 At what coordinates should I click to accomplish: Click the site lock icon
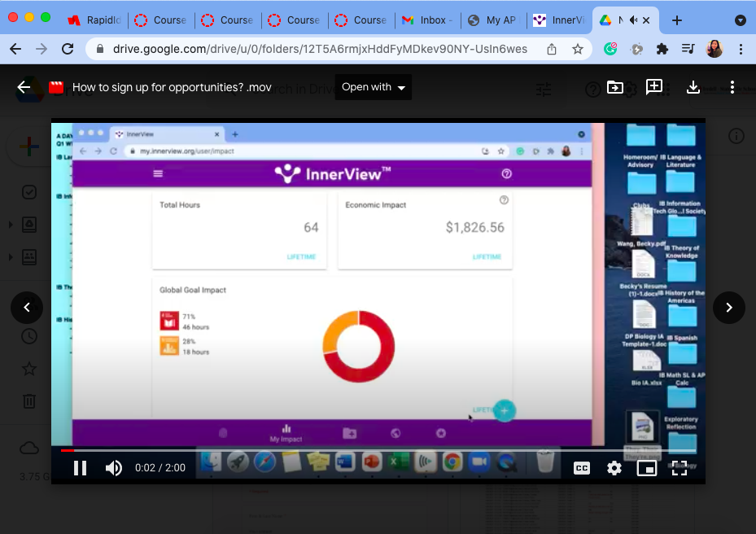point(100,49)
